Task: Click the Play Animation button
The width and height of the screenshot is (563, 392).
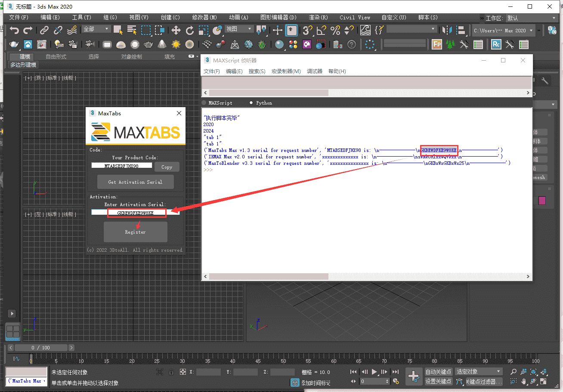Action: 374,372
